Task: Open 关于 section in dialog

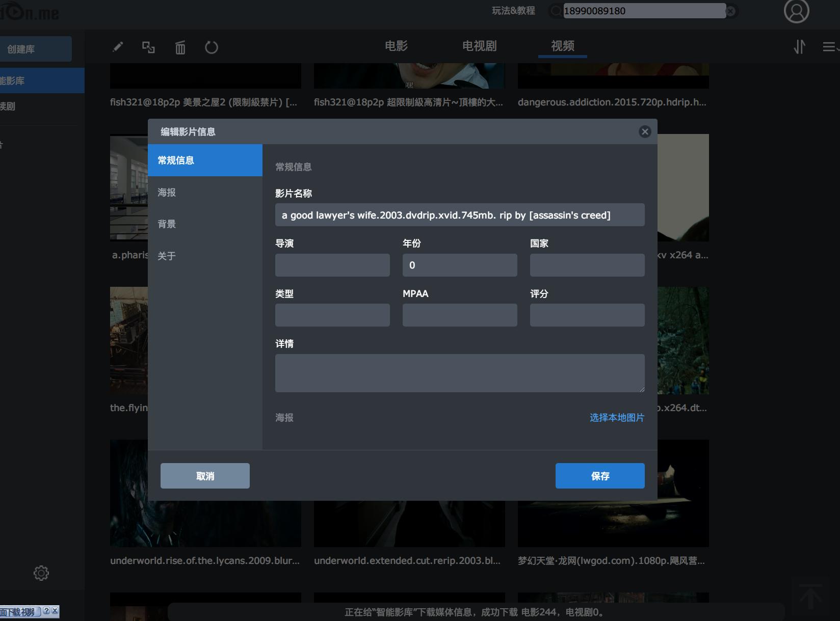Action: 167,256
